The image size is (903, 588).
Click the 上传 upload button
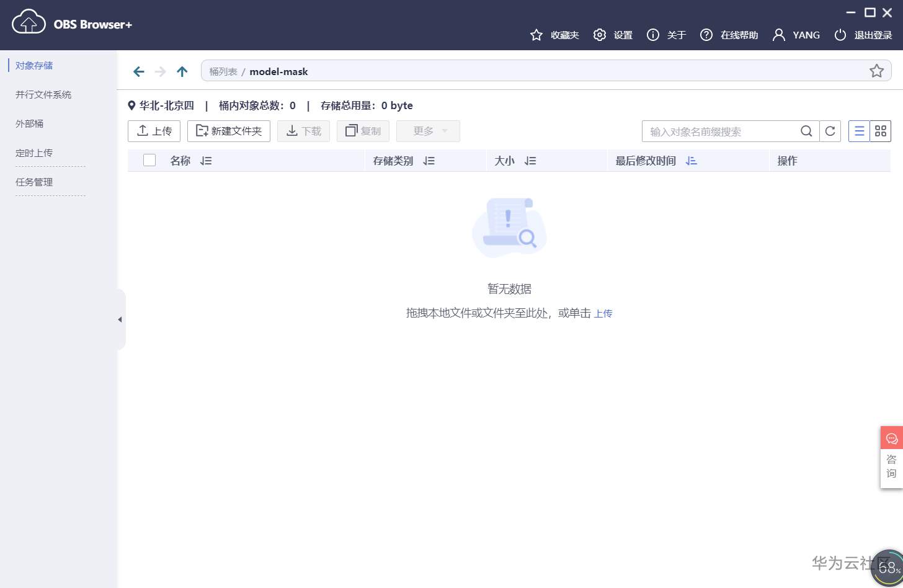point(154,131)
